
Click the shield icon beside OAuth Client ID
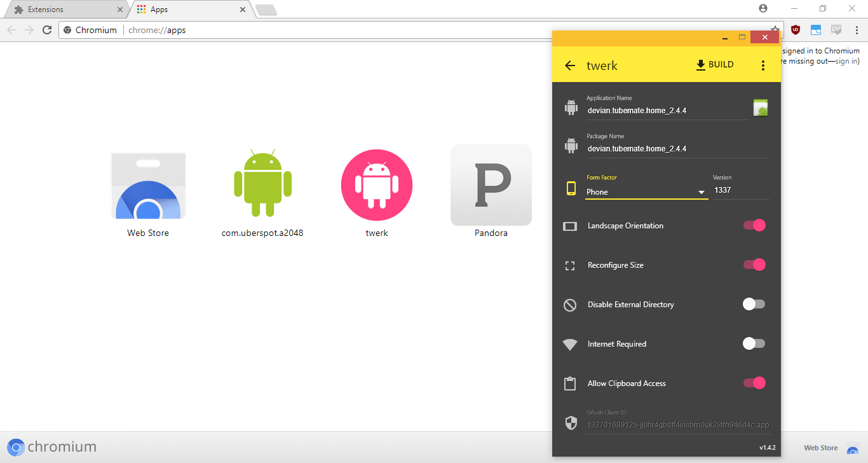[x=571, y=423]
